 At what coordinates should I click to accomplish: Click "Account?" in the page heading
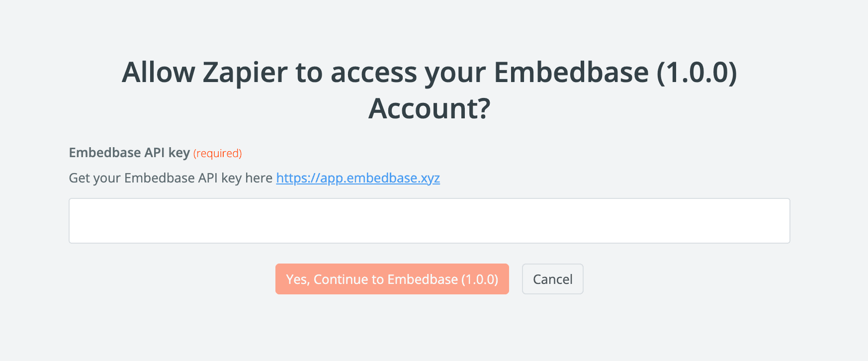click(x=430, y=108)
